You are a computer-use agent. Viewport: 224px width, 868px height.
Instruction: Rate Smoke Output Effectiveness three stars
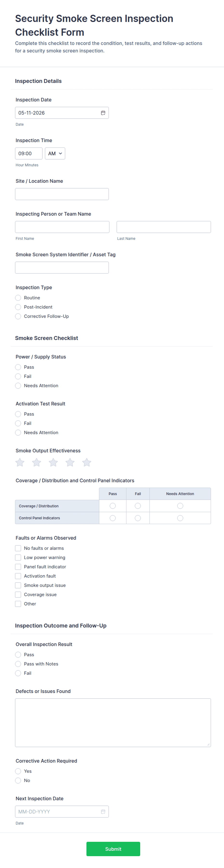click(53, 462)
